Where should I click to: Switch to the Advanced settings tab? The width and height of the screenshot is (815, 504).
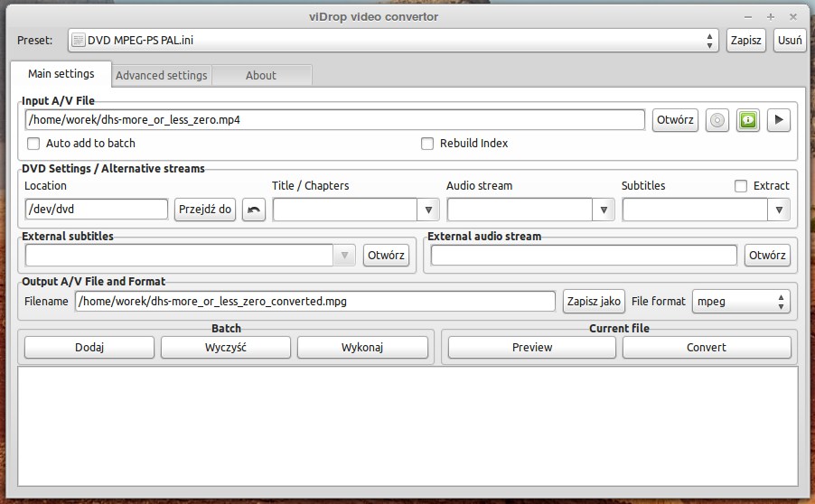[161, 75]
